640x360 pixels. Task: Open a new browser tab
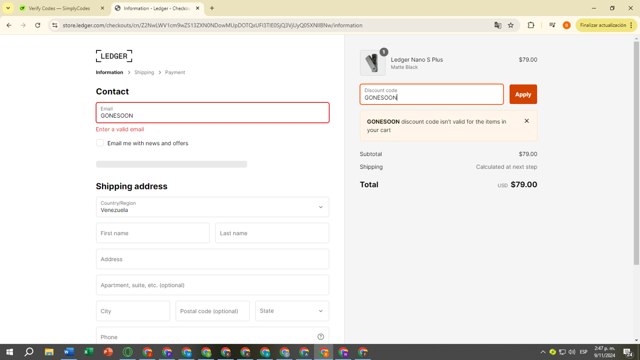[x=212, y=8]
